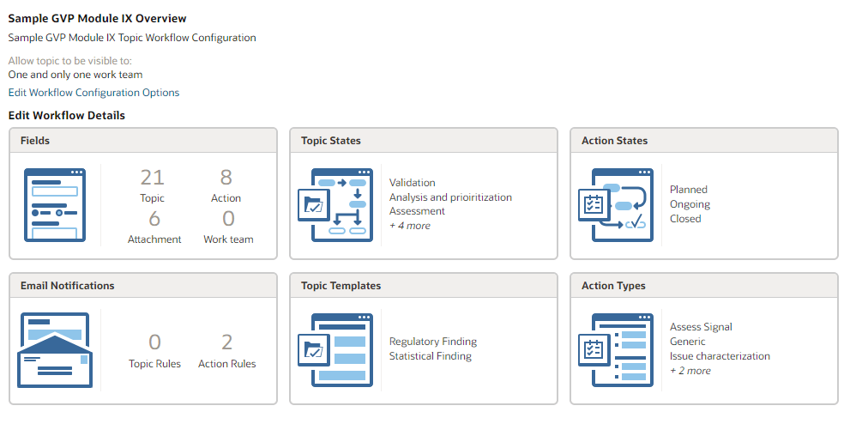
Task: Click the Action States workflow icon
Action: (615, 204)
